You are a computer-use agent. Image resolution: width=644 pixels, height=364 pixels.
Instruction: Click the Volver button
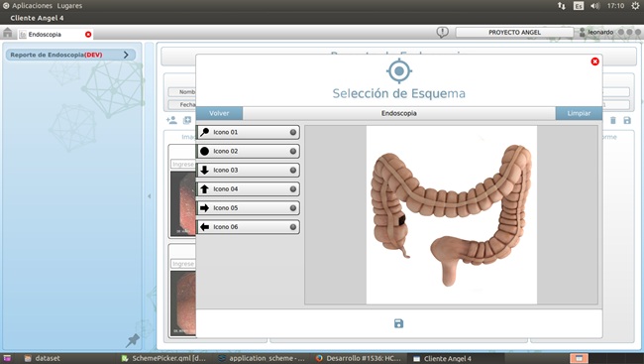219,113
